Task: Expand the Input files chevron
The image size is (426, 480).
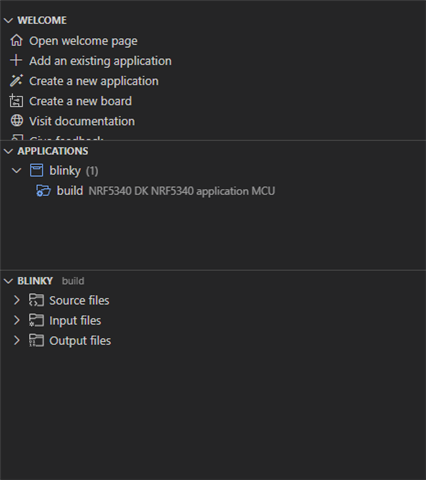Action: click(x=16, y=320)
